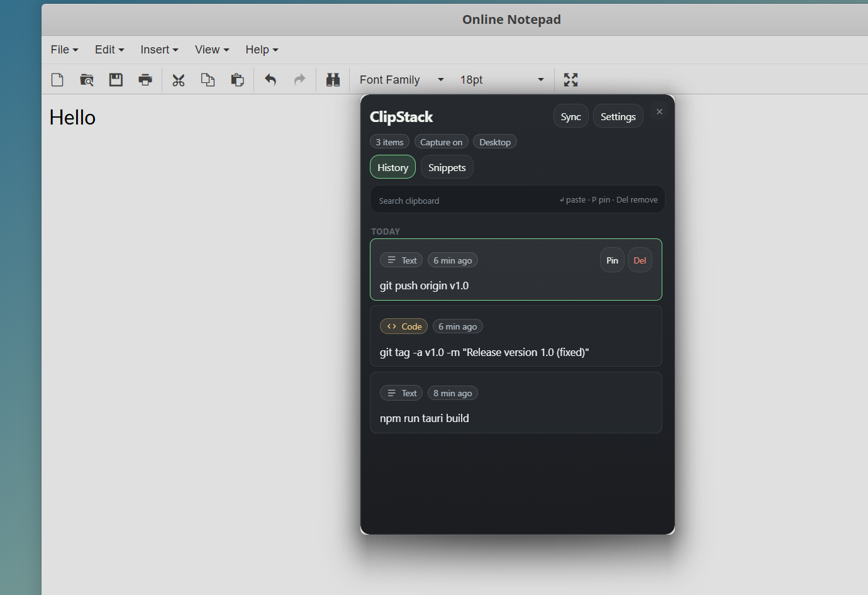Click 6 min ago on git push clip
Image resolution: width=868 pixels, height=595 pixels.
click(453, 260)
